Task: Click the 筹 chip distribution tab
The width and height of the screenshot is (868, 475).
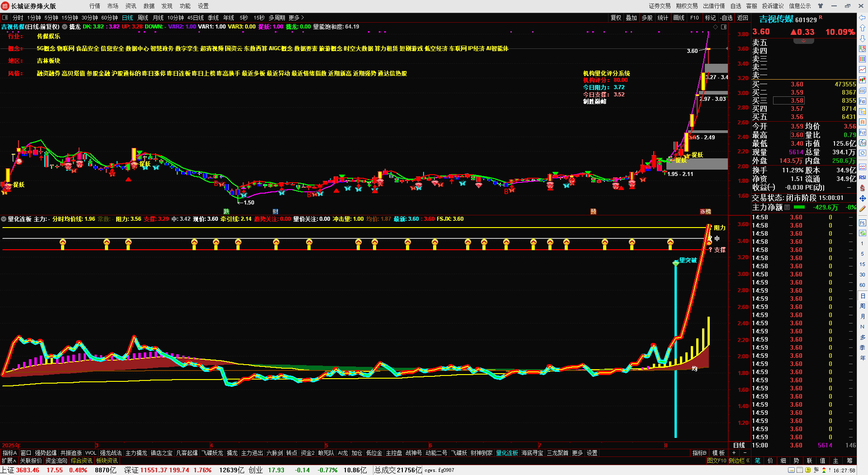Action: [x=849, y=461]
